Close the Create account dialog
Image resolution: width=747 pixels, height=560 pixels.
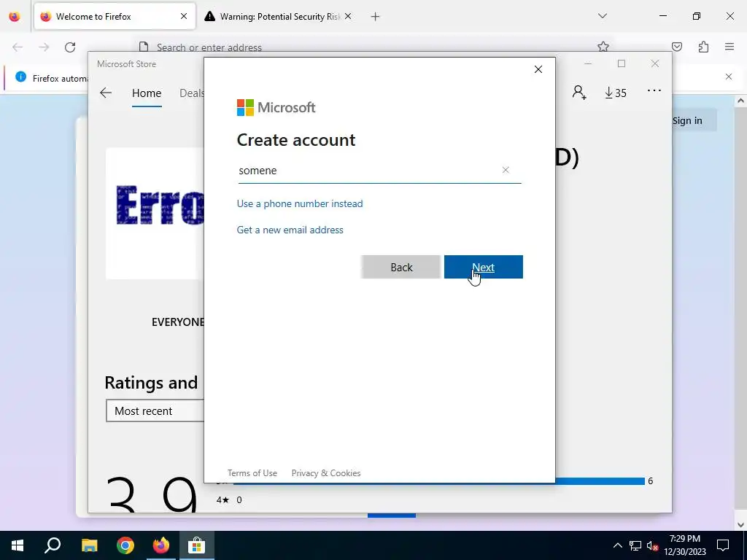tap(538, 69)
